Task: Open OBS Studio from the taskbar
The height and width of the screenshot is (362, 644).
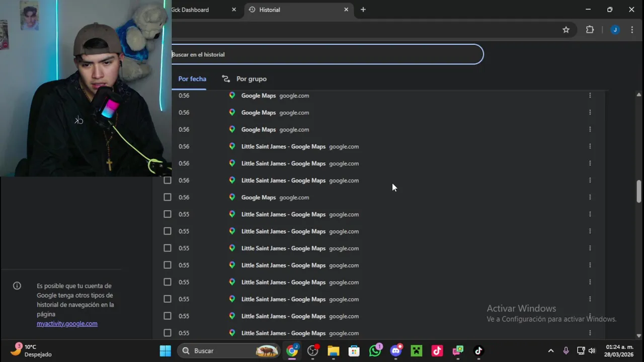Action: coord(313,351)
